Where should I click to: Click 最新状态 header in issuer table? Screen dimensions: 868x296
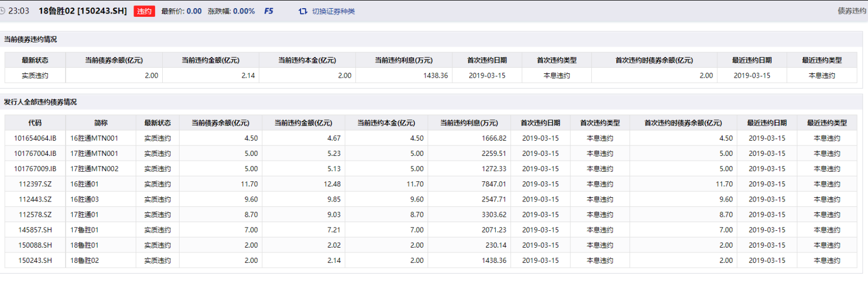tap(157, 123)
